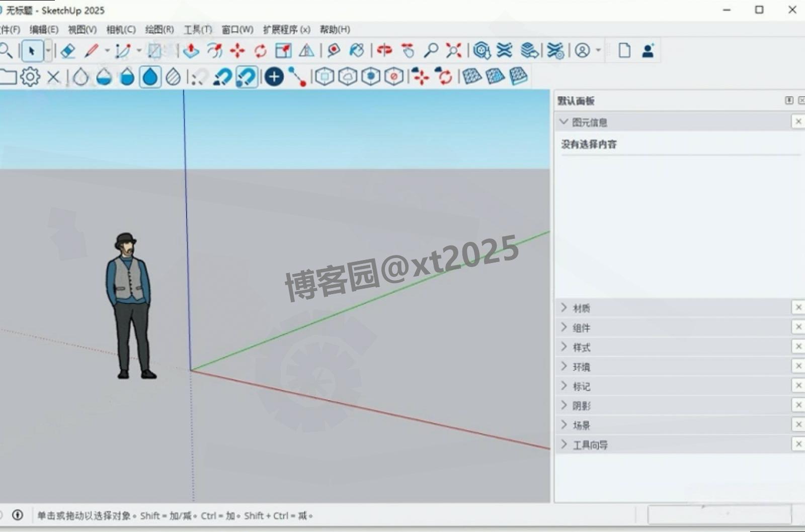Open the Extension Manager with gear badge

tap(555, 50)
